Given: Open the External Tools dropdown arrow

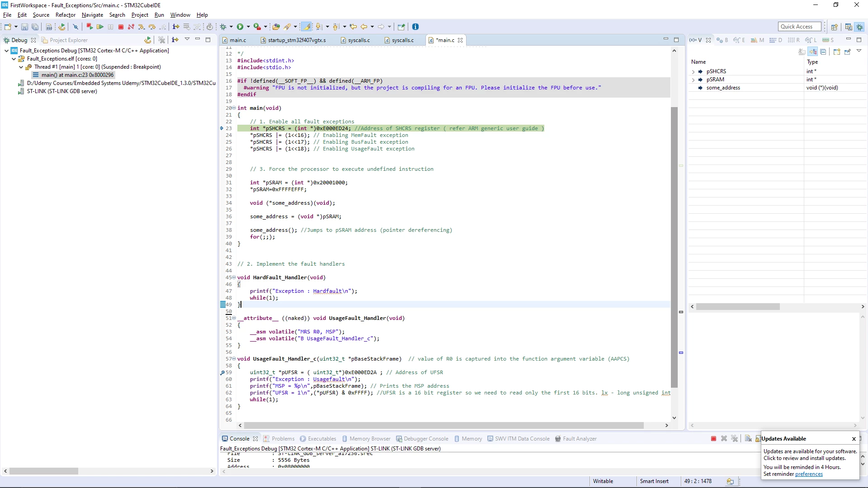Looking at the screenshot, I should coord(265,27).
